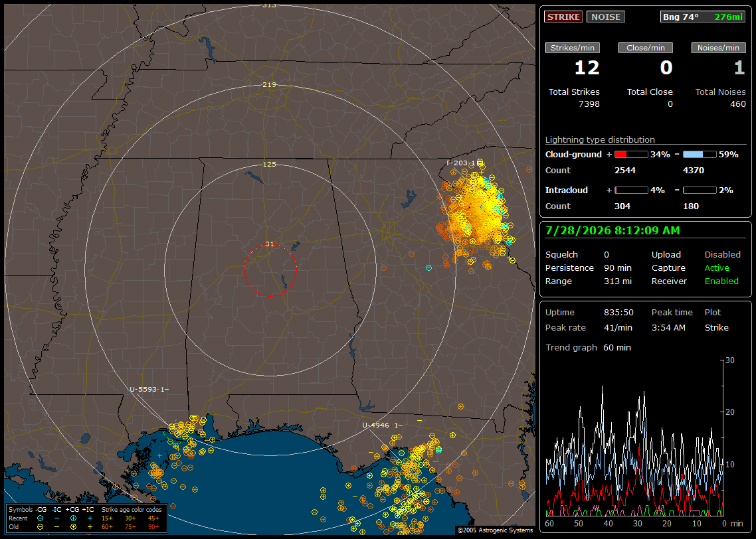Click the old -IC yellow dash symbol
The height and width of the screenshot is (539, 756).
pos(57,527)
